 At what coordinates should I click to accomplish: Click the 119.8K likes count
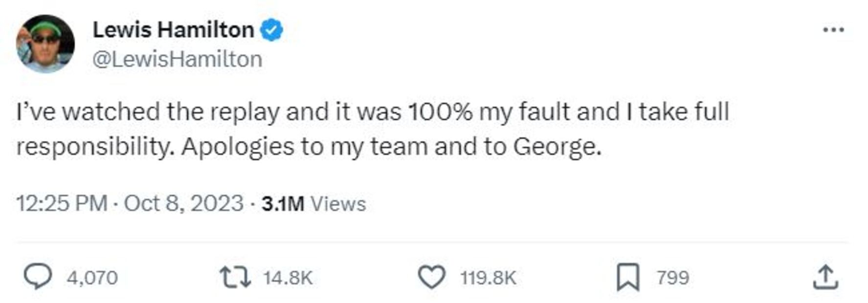click(x=488, y=278)
